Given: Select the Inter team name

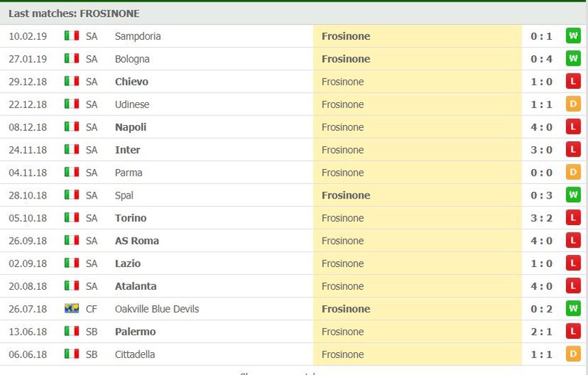Looking at the screenshot, I should coord(127,150).
